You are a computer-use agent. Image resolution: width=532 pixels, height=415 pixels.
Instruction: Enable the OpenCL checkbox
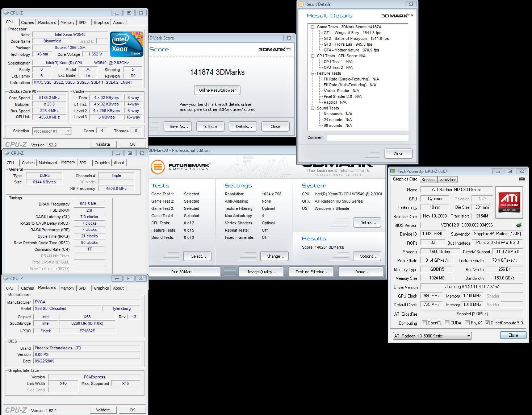coord(424,323)
